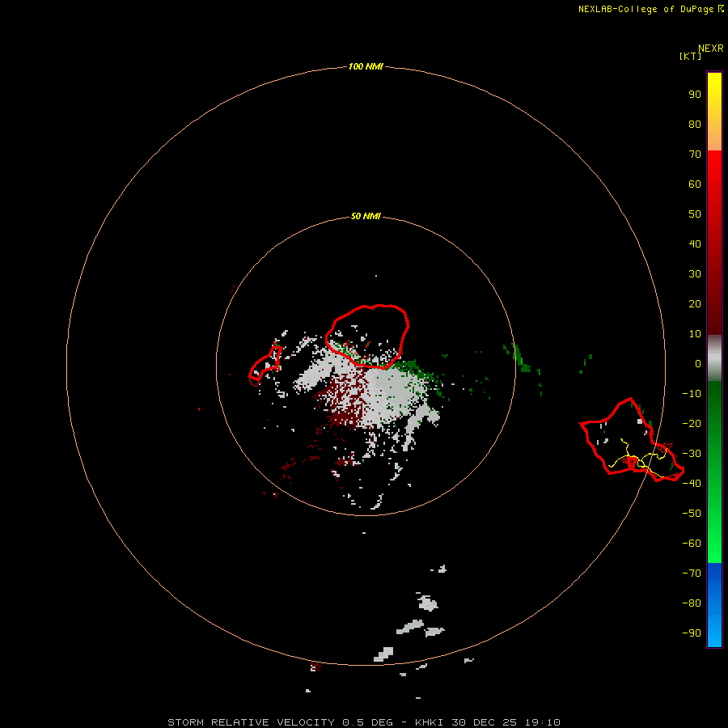Click the small red island outline west of center
The height and width of the screenshot is (728, 728).
click(265, 365)
